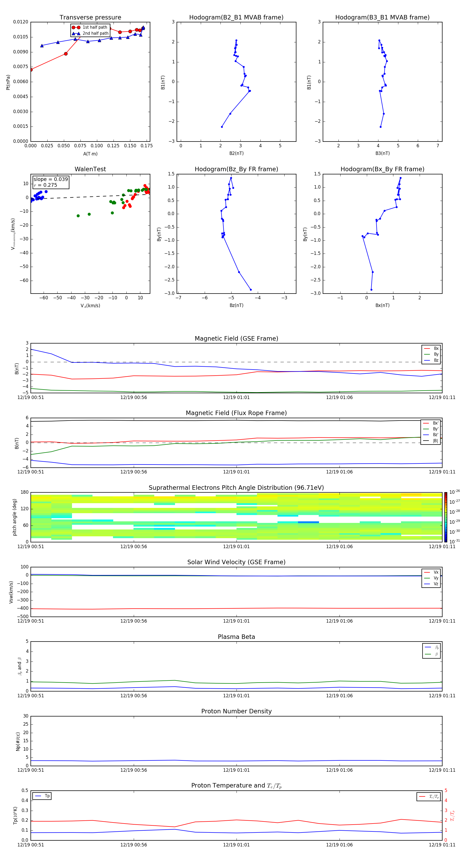This screenshot has height=868, width=473.
Task: Click the 'Tp' legend box
Action: [42, 796]
